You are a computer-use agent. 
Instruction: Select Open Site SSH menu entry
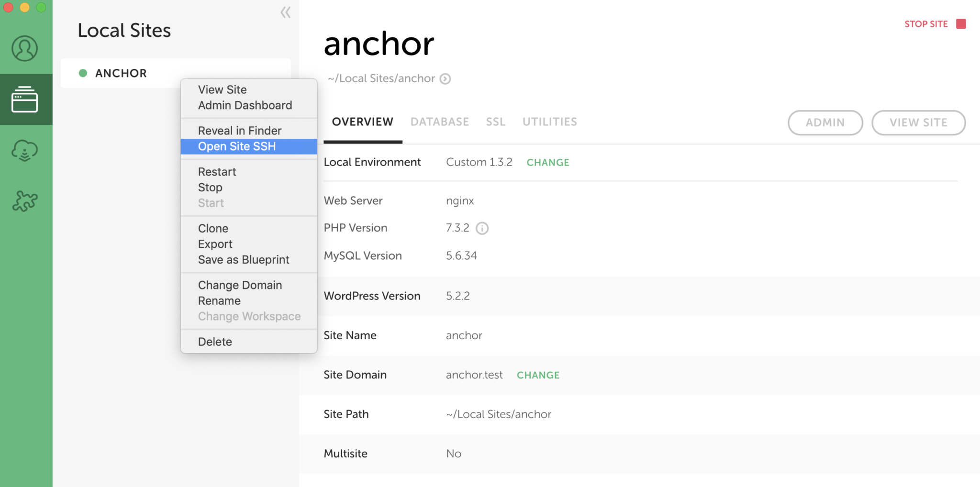[249, 146]
